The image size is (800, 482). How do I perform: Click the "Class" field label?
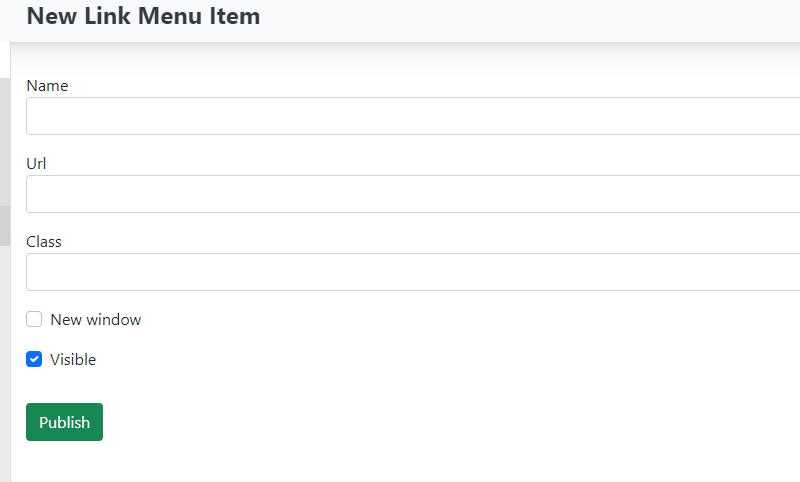[x=44, y=242]
